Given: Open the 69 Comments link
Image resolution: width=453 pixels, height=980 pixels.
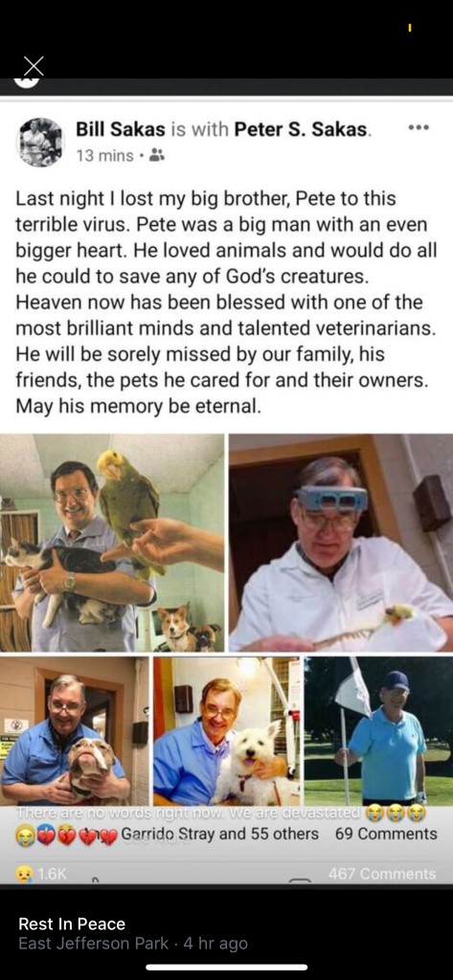Looking at the screenshot, I should [x=386, y=834].
